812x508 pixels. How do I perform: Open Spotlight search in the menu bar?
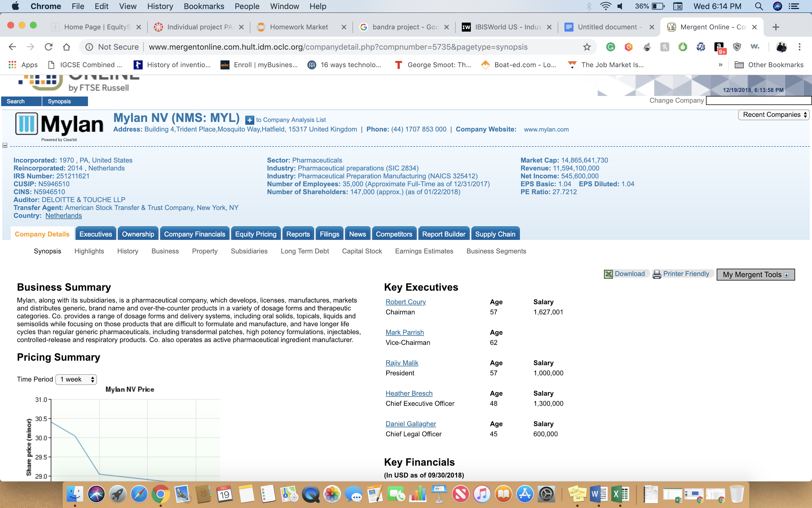point(759,6)
